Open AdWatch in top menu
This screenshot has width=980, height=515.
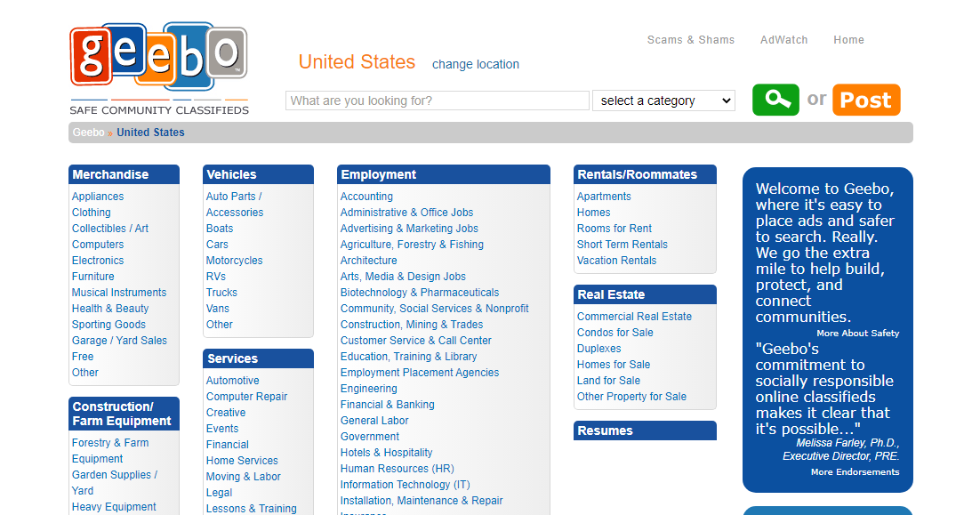pyautogui.click(x=783, y=40)
